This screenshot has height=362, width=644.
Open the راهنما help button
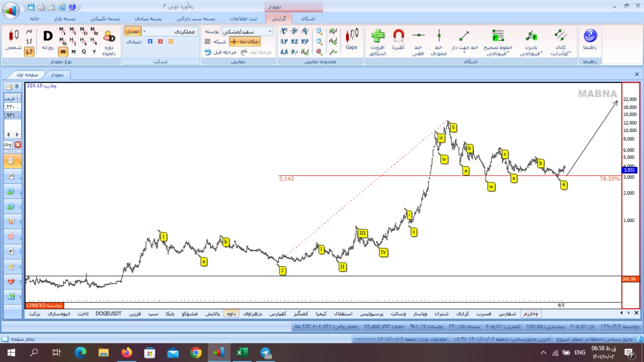pos(590,39)
